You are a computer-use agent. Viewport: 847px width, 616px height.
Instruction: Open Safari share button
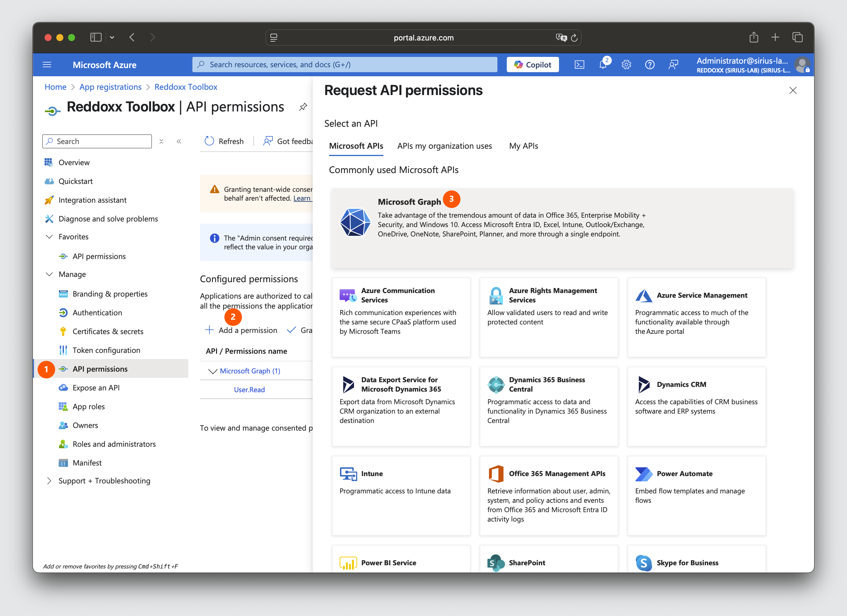pos(754,37)
